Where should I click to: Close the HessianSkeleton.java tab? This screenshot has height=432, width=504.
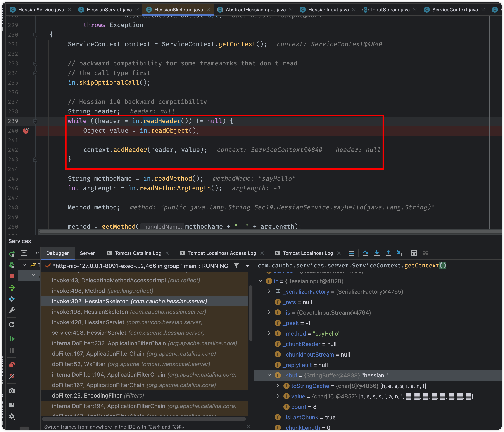pos(209,10)
